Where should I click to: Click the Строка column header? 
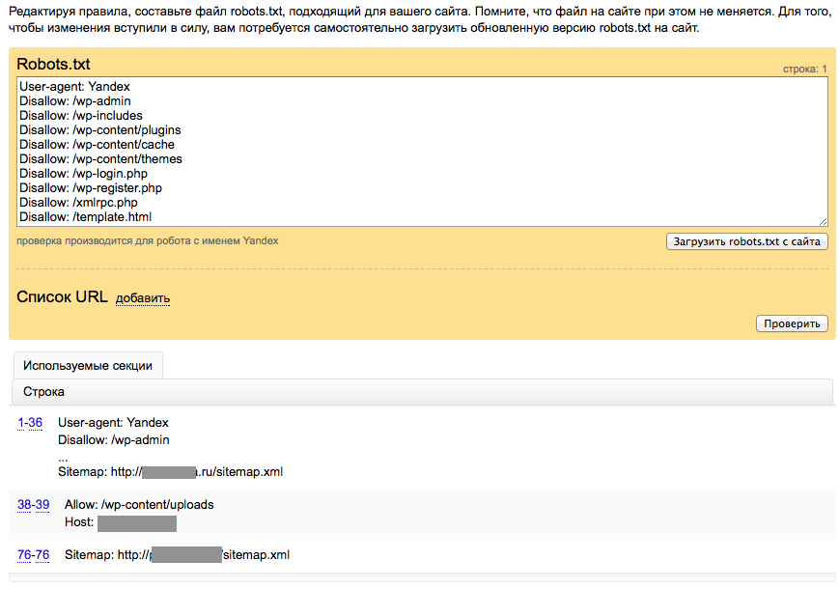pyautogui.click(x=43, y=392)
